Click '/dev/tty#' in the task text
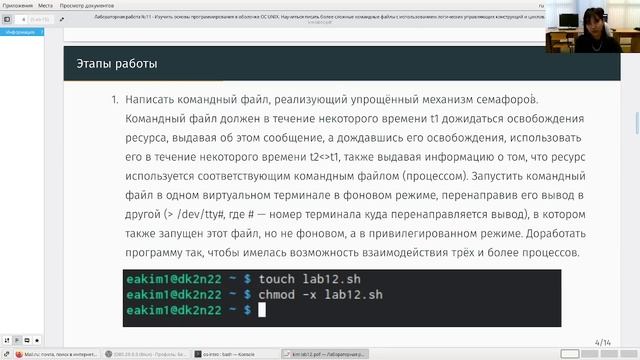 [200, 214]
